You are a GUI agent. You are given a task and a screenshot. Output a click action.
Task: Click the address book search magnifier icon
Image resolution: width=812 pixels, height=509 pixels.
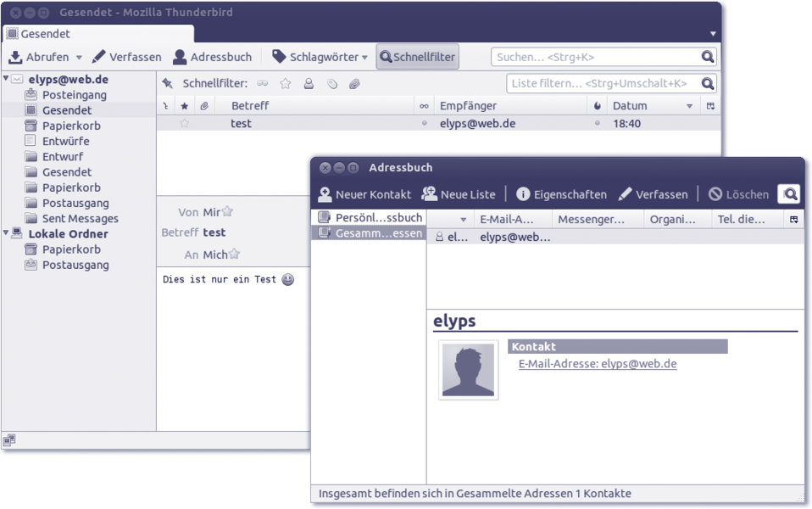click(x=789, y=194)
